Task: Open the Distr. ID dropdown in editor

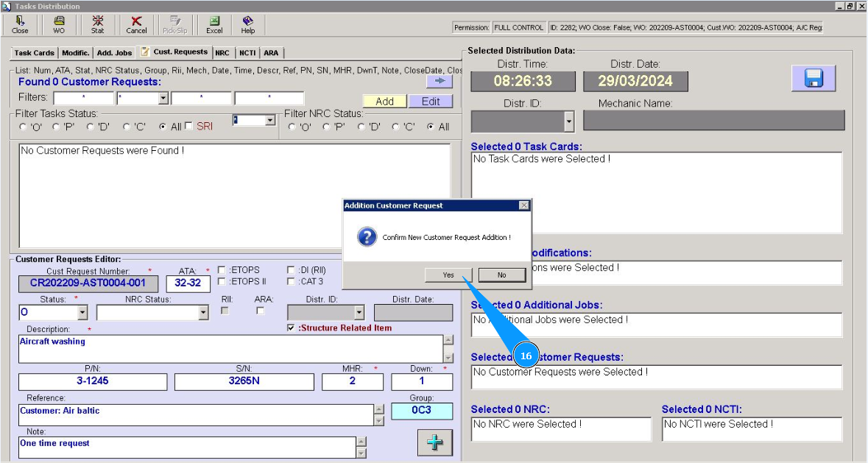Action: click(359, 313)
